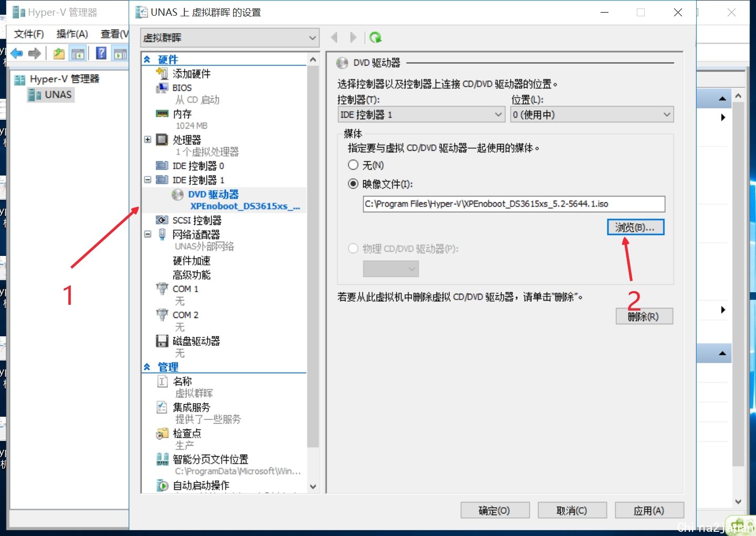
Task: Select the processor (处理器) icon
Action: (x=162, y=139)
